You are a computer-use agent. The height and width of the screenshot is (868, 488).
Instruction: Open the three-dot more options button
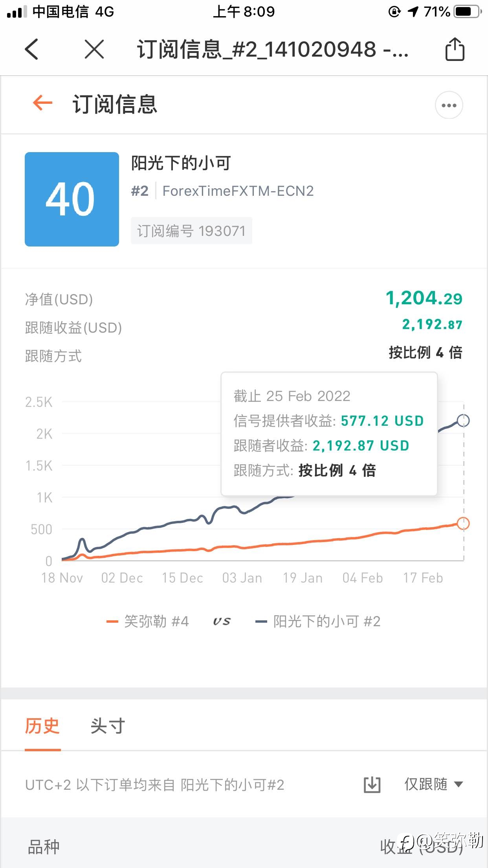[449, 105]
